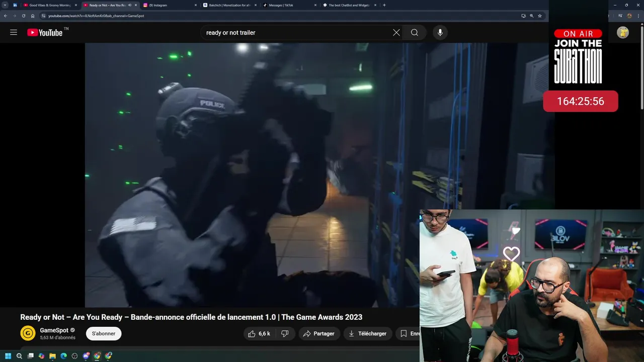
Task: Open the Pikachu account avatar menu
Action: 623,32
